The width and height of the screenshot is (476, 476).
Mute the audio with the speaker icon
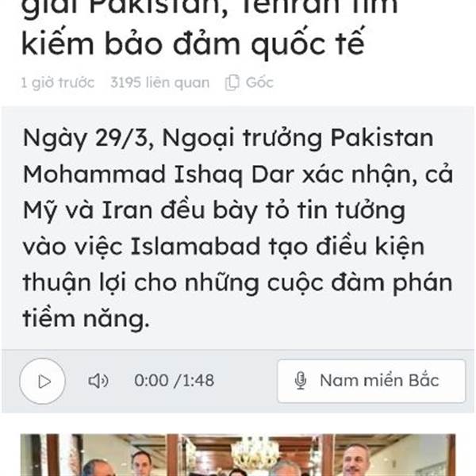(x=98, y=381)
